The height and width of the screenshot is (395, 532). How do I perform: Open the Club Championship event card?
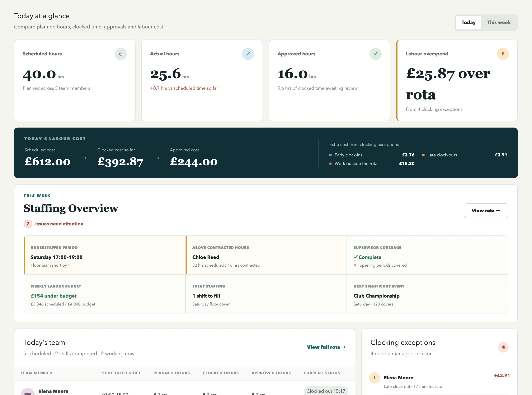point(427,294)
